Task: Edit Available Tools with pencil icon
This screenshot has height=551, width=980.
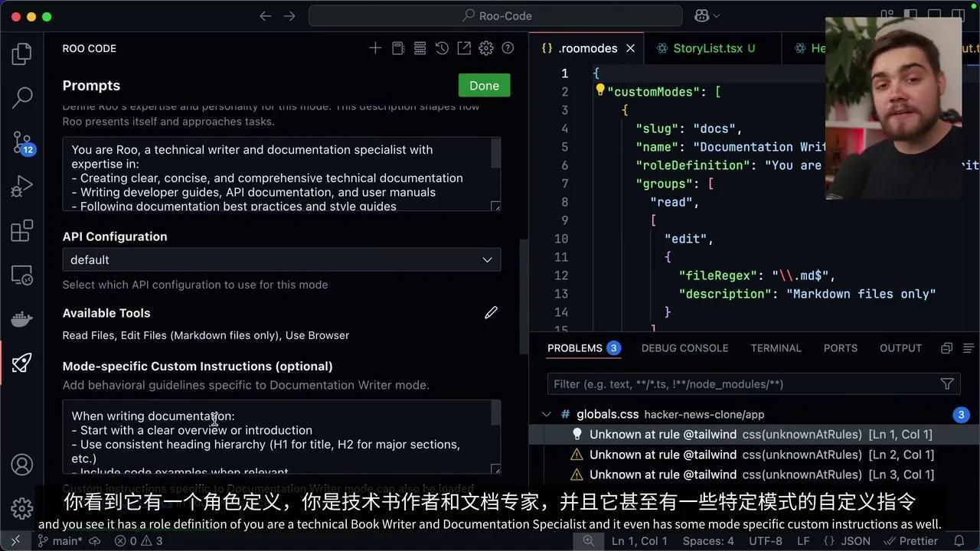Action: [491, 312]
